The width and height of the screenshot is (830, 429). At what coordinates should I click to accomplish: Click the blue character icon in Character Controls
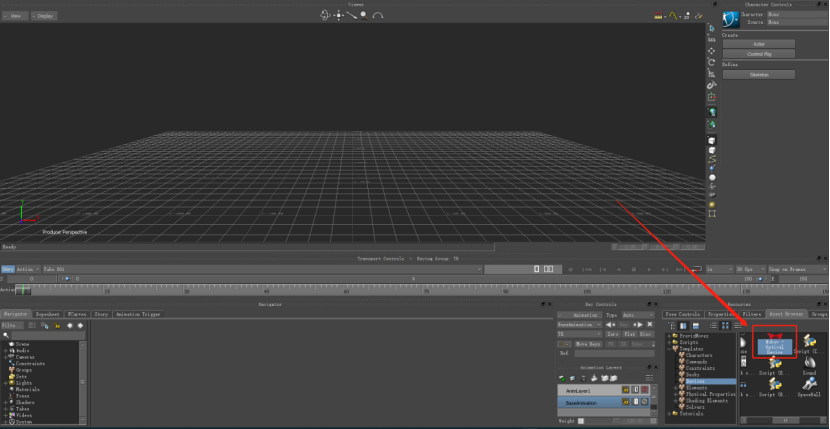pos(730,19)
